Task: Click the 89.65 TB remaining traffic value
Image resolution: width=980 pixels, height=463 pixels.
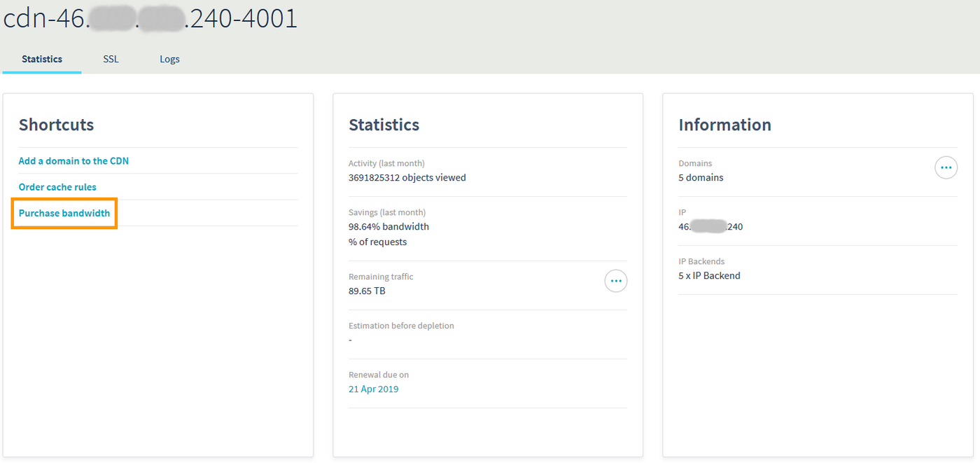Action: click(x=367, y=291)
